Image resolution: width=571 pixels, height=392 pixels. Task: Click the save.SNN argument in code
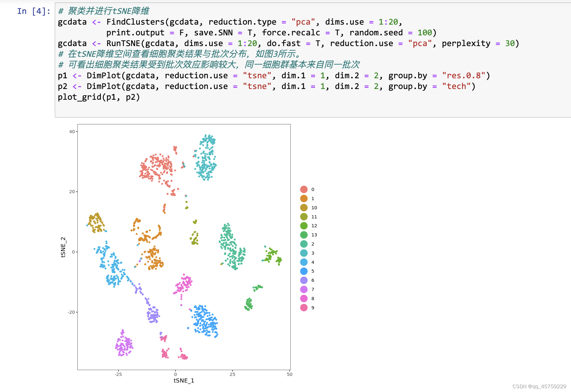tap(213, 33)
